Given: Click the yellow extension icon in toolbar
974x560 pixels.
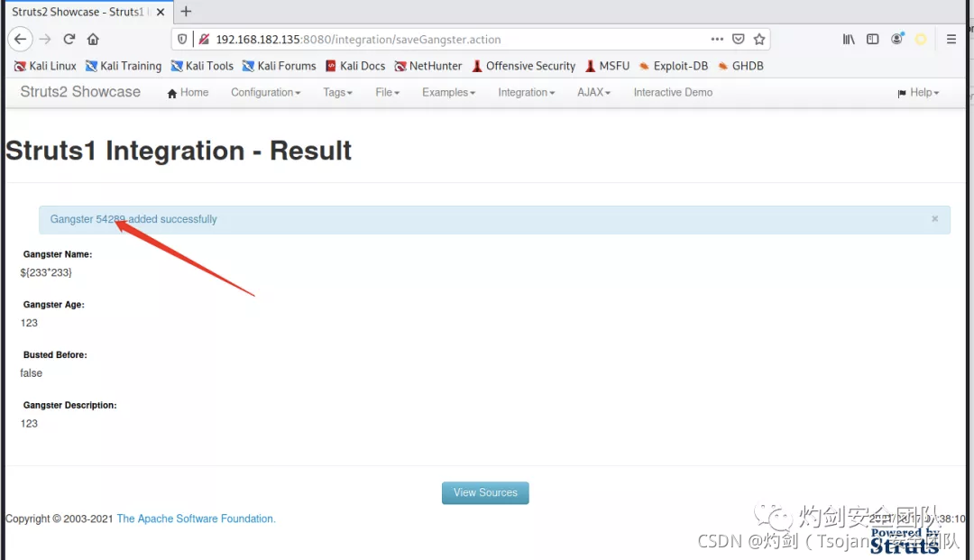Looking at the screenshot, I should [921, 39].
